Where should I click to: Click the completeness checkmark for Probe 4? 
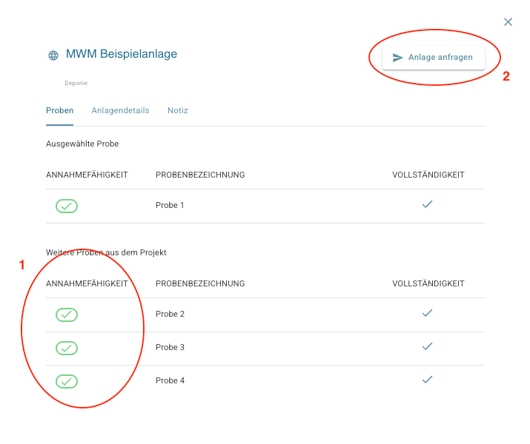tap(427, 379)
